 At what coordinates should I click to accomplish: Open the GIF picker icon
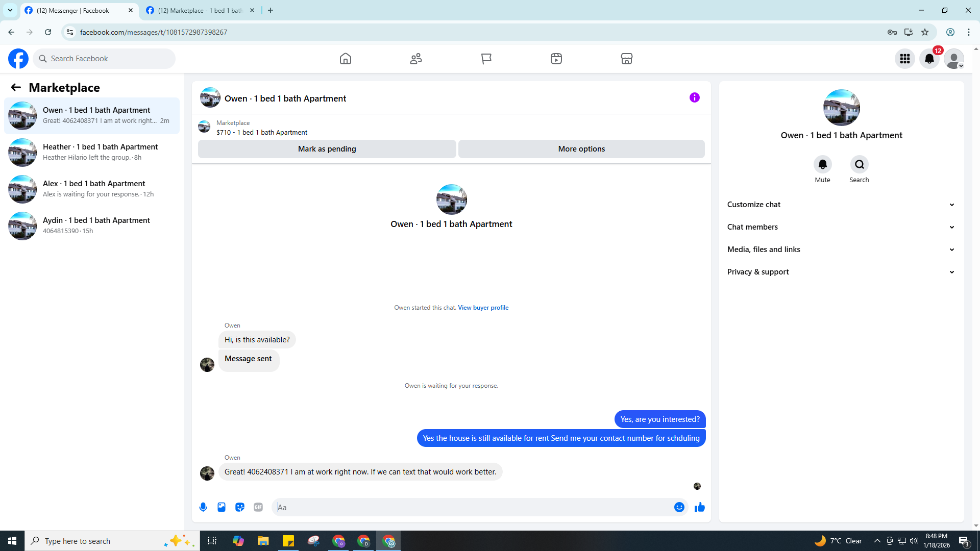pyautogui.click(x=258, y=507)
